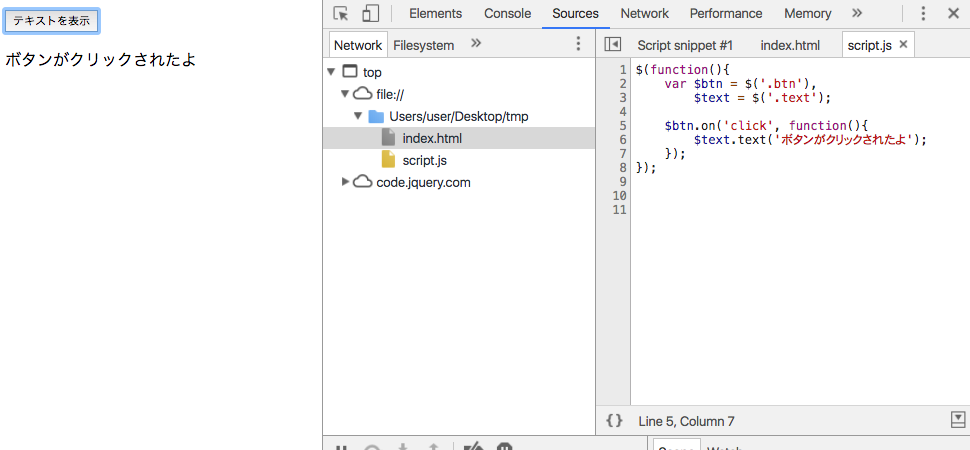Click the top frame label
This screenshot has width=970, height=450.
pyautogui.click(x=372, y=72)
